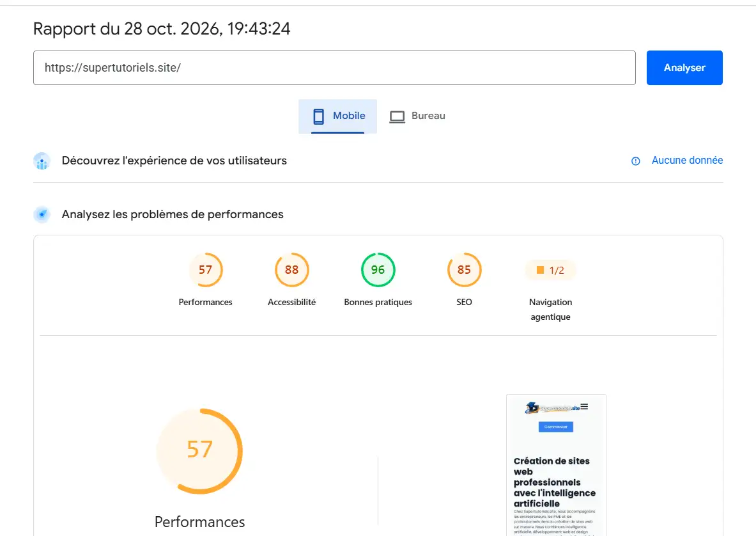
Task: Select the Bonnes pratiques score gauge 96
Action: point(378,270)
